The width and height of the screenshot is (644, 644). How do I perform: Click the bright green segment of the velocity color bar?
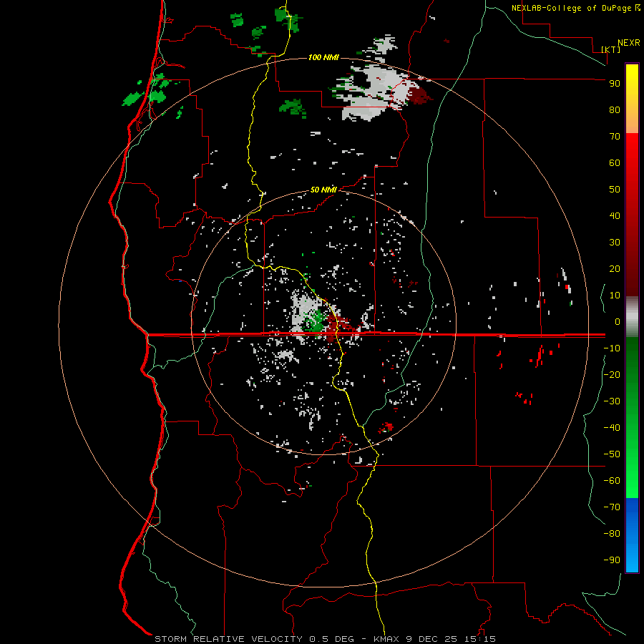point(632,417)
